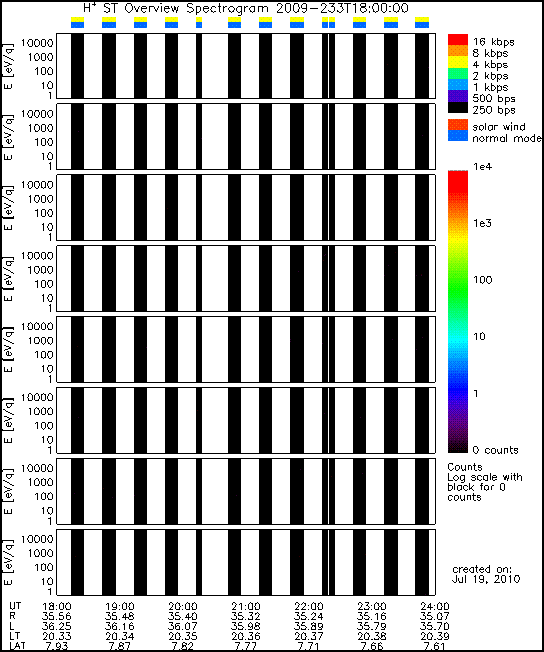Click the 23:00 UT time label

pyautogui.click(x=372, y=606)
